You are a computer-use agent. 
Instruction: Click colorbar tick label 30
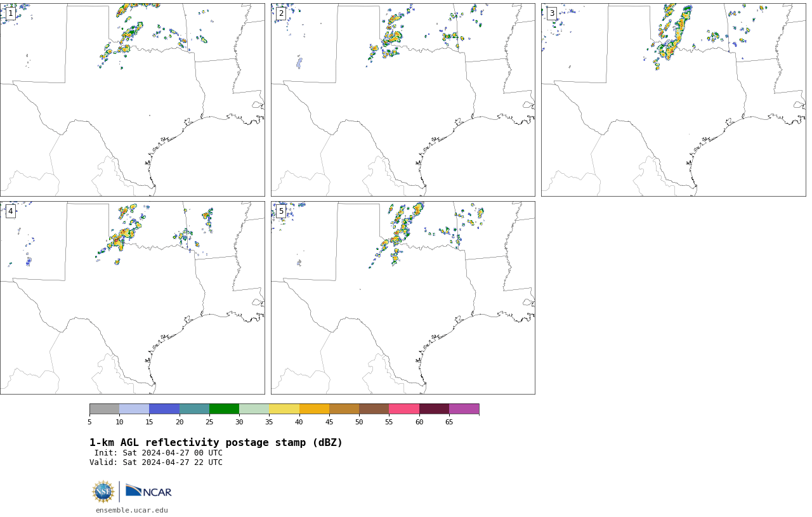239,422
